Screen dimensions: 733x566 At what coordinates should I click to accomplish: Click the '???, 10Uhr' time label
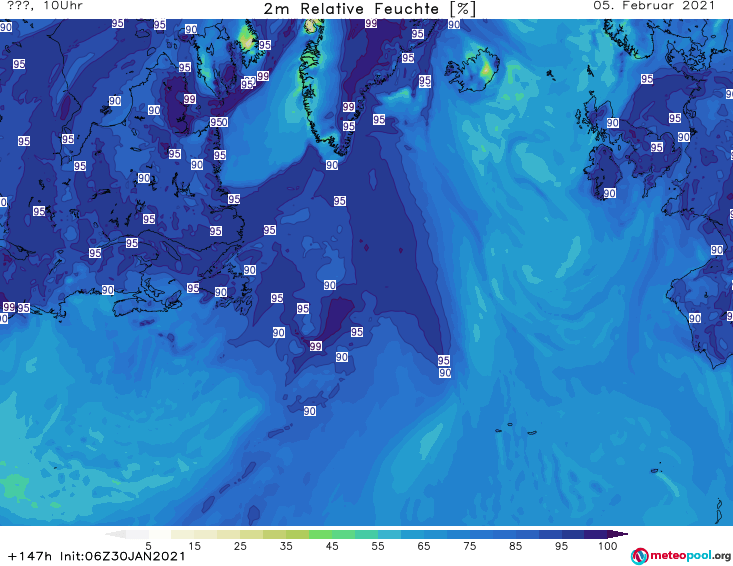(45, 6)
